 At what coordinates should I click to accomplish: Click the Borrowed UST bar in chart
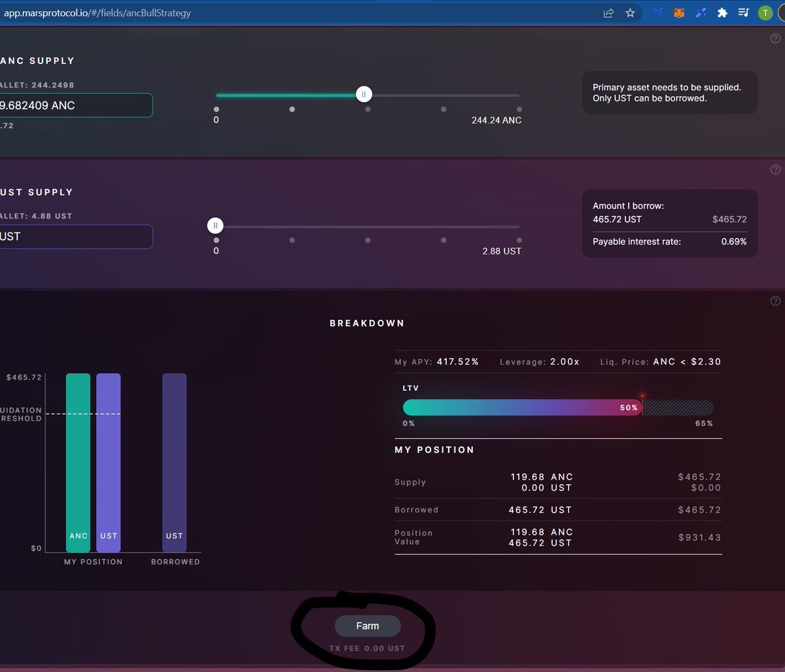pyautogui.click(x=175, y=463)
